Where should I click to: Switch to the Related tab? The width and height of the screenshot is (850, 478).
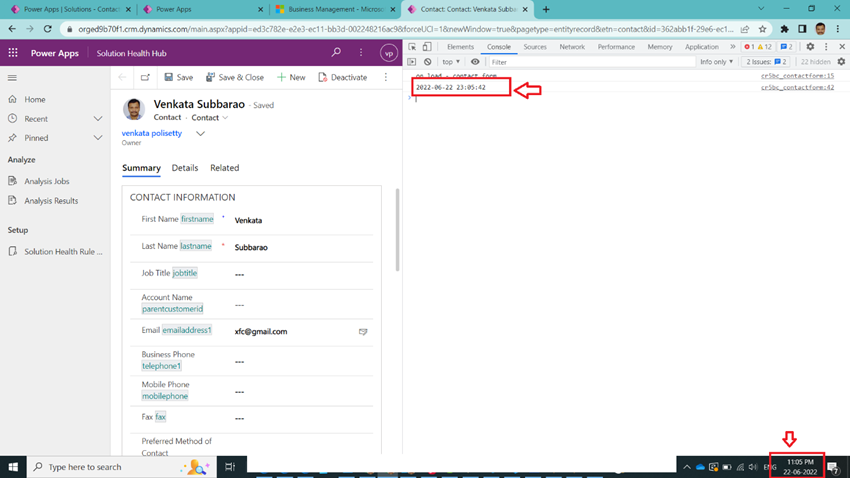(x=224, y=168)
